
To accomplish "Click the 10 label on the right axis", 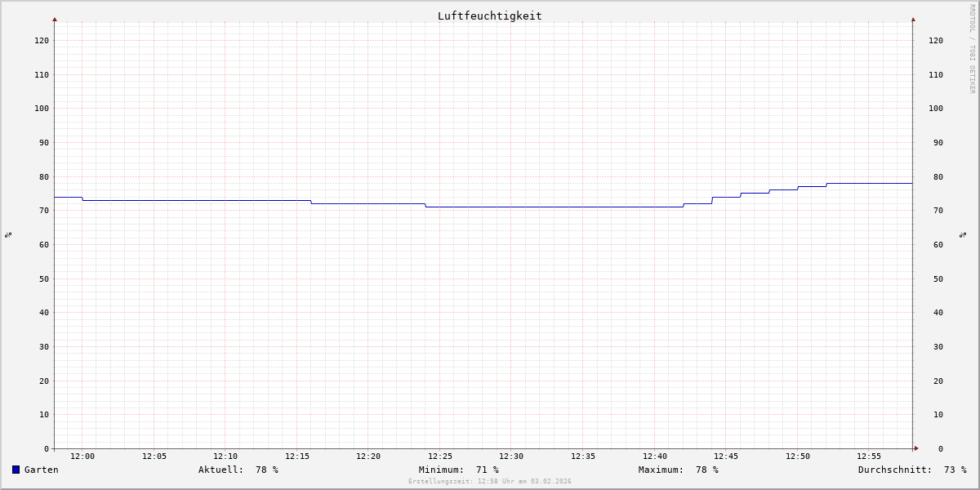I will coord(938,414).
